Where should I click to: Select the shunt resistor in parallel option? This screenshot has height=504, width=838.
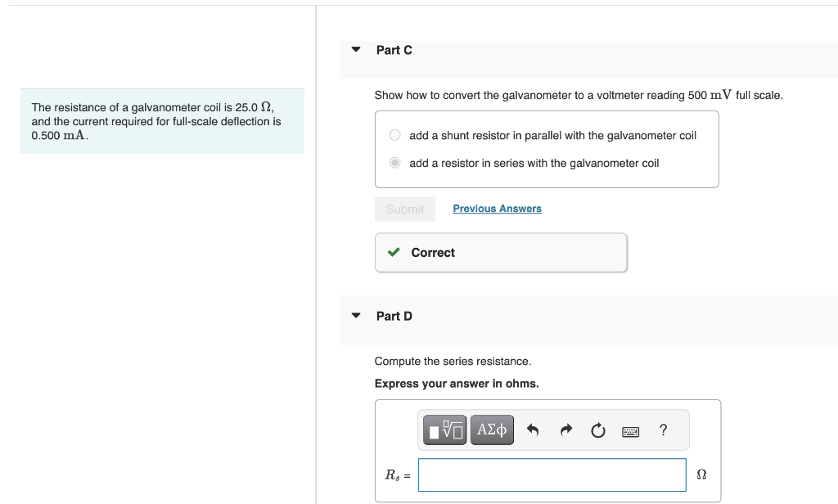[394, 135]
